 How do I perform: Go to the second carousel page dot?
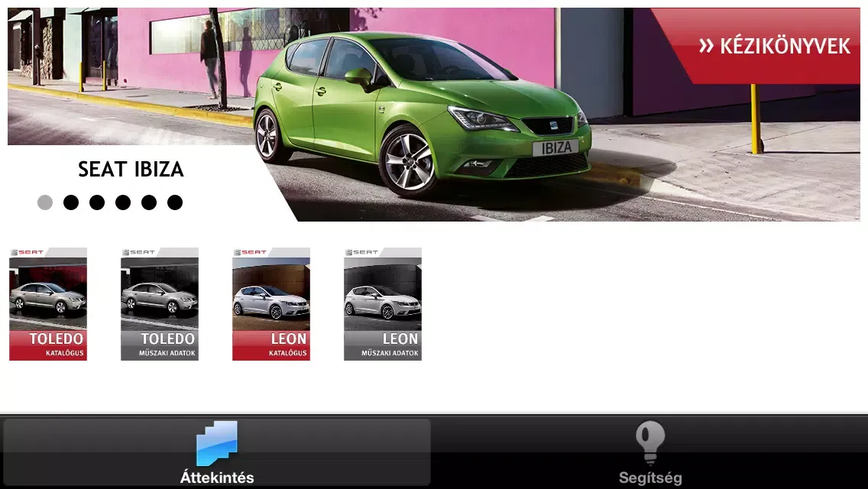pyautogui.click(x=71, y=202)
